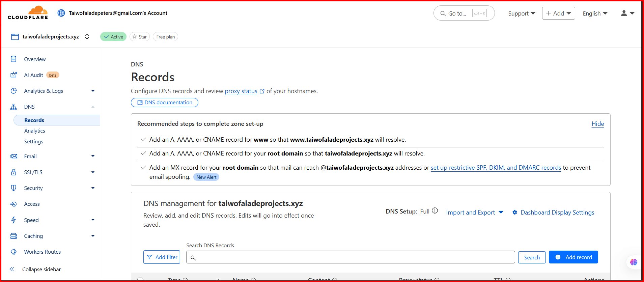Open the Add menu in the header
This screenshot has width=644, height=282.
pos(558,13)
